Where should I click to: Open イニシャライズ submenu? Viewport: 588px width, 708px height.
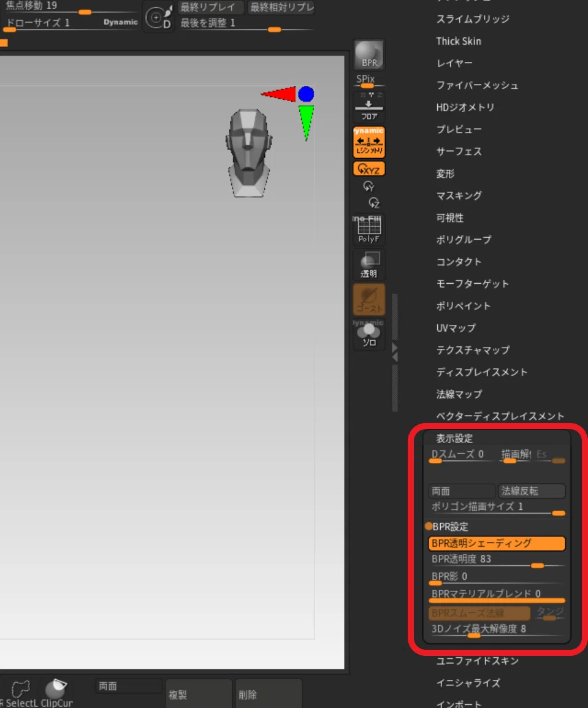tap(468, 683)
